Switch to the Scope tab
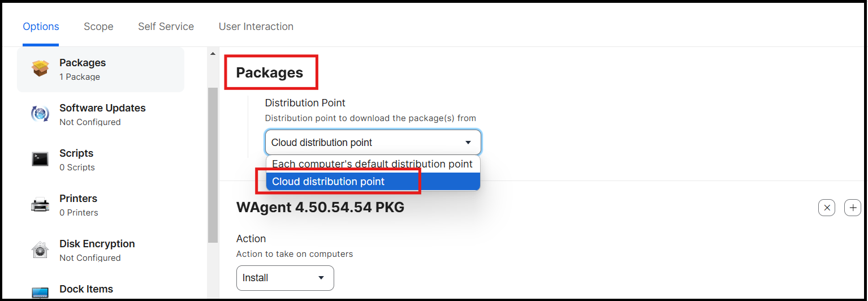The width and height of the screenshot is (868, 301). (98, 27)
